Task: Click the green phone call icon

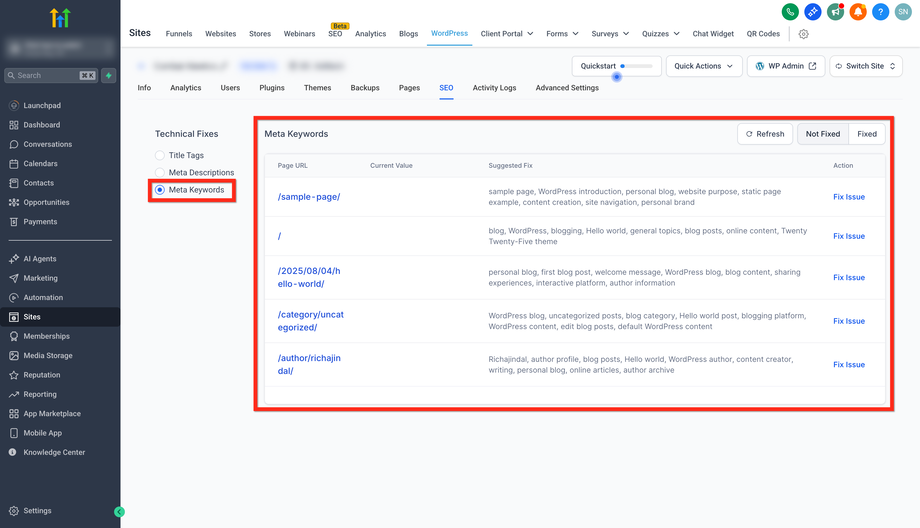Action: click(790, 12)
